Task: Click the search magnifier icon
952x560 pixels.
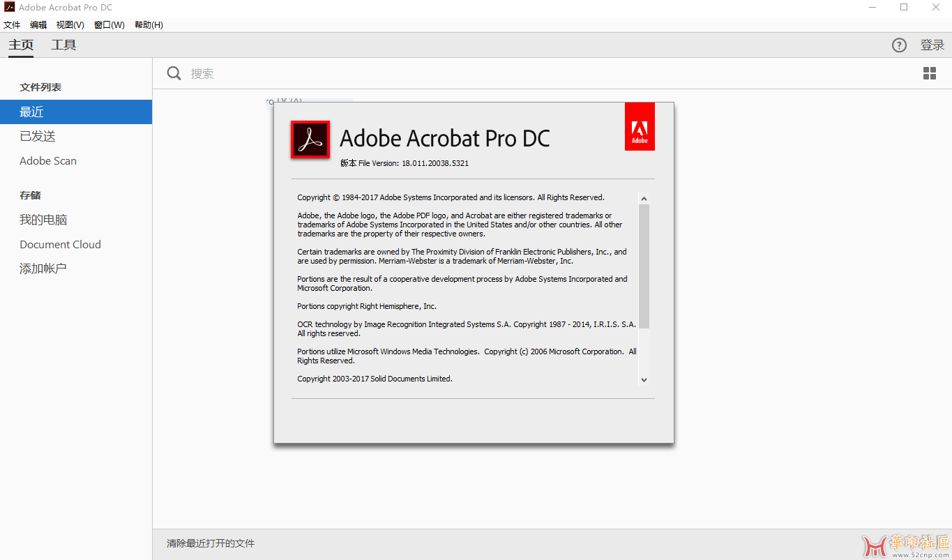Action: [x=174, y=73]
